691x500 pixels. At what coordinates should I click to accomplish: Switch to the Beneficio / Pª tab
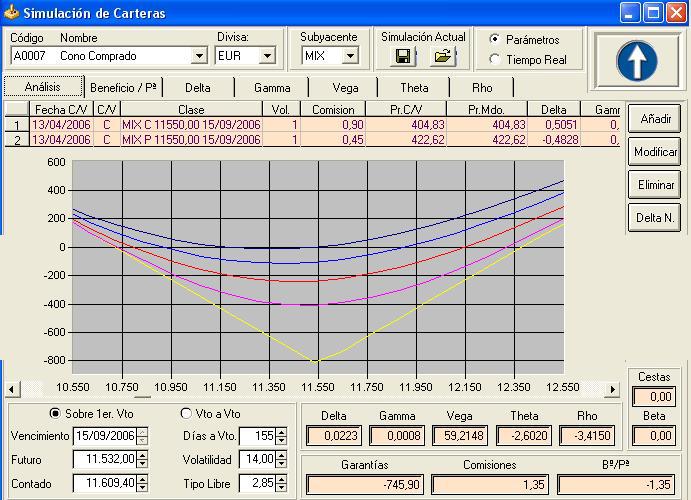tap(123, 88)
